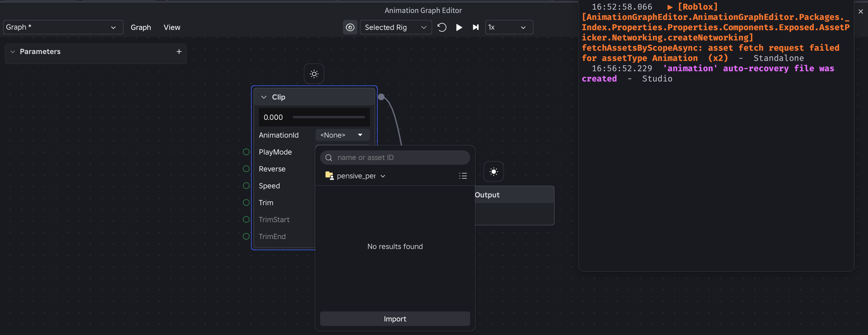Image resolution: width=868 pixels, height=335 pixels.
Task: Click the 16:52:58.066 log timestamp
Action: pos(622,7)
